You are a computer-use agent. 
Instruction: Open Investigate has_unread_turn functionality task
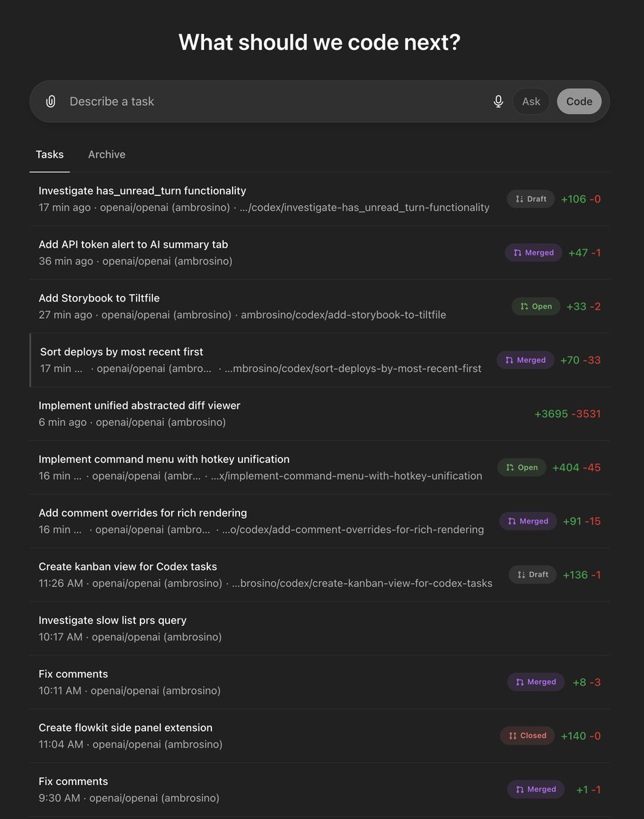point(320,199)
